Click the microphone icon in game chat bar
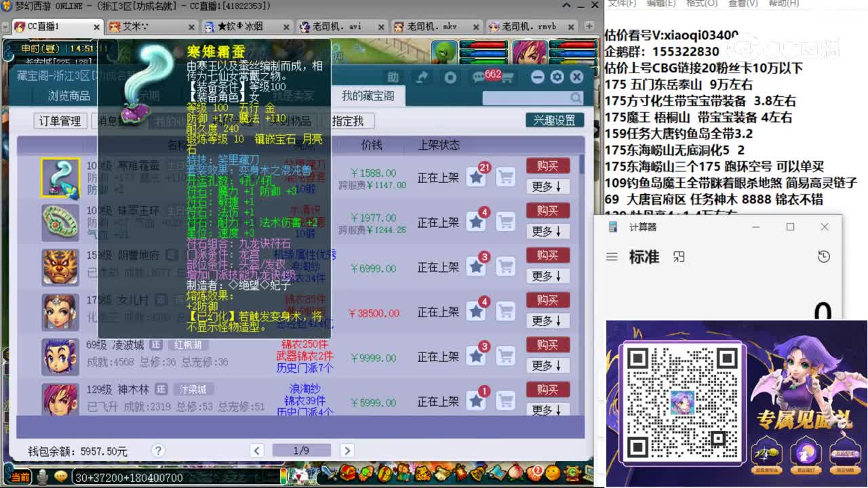 (x=43, y=477)
